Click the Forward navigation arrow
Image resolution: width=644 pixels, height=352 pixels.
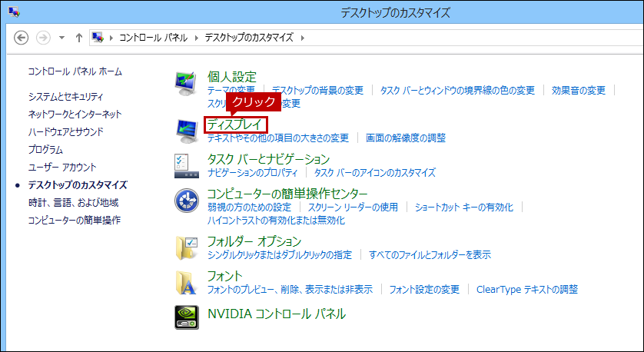coord(43,38)
